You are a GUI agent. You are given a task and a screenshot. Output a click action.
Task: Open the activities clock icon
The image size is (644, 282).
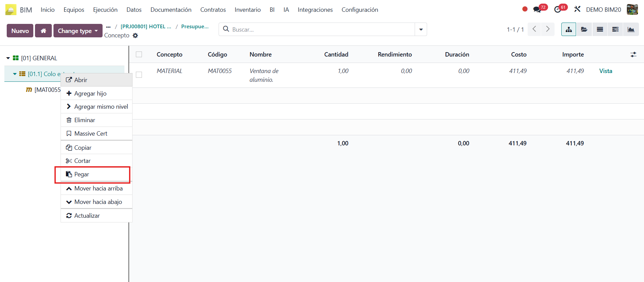pos(558,9)
